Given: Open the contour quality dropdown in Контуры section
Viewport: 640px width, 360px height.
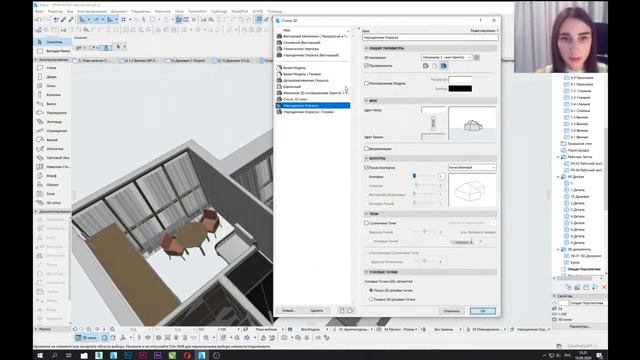Looking at the screenshot, I should [x=472, y=167].
